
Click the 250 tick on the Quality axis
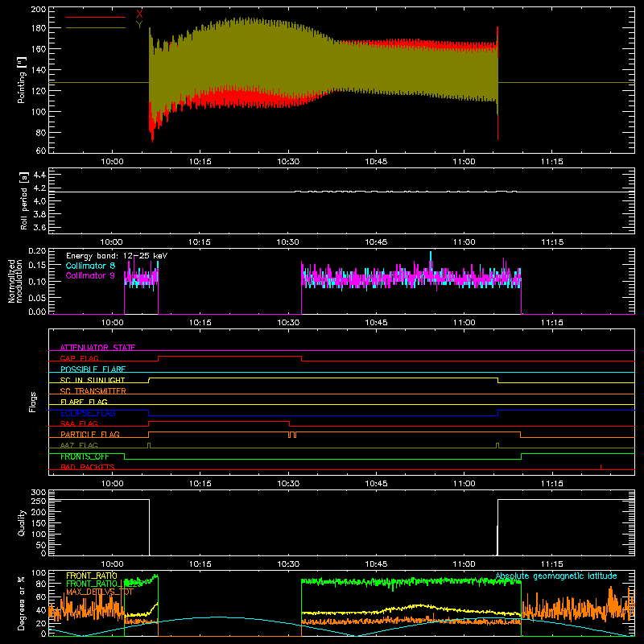click(x=39, y=501)
